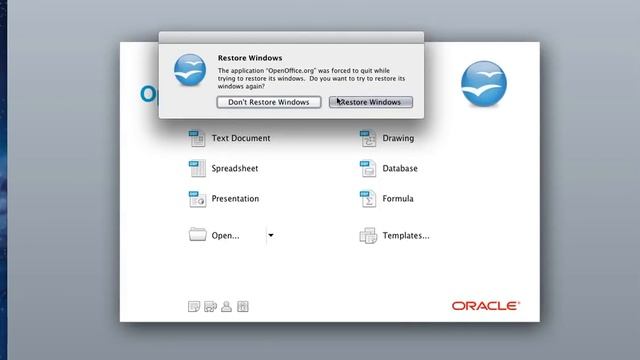Expand the Open recent documents dropdown arrow

tap(271, 235)
